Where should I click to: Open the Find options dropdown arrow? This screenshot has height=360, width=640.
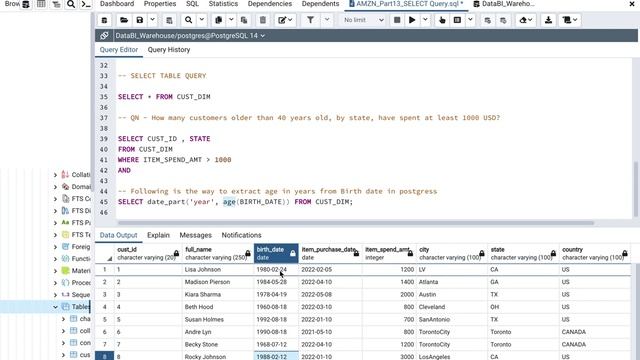201,20
